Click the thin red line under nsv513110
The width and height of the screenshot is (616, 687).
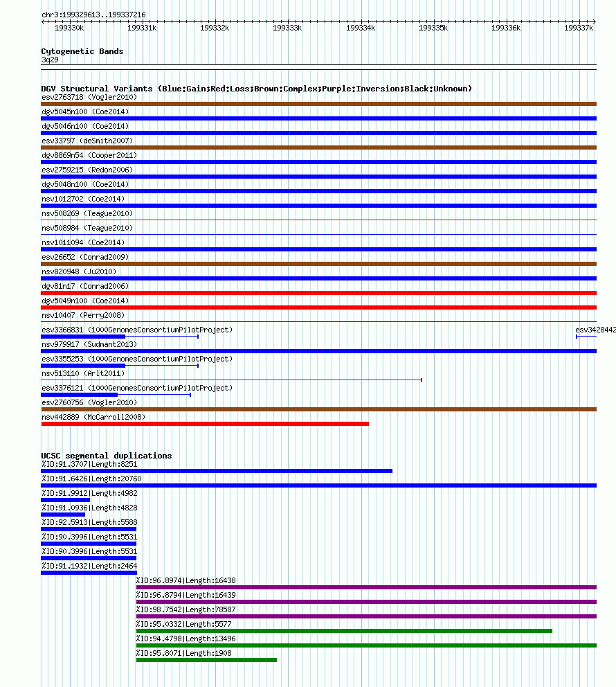232,380
